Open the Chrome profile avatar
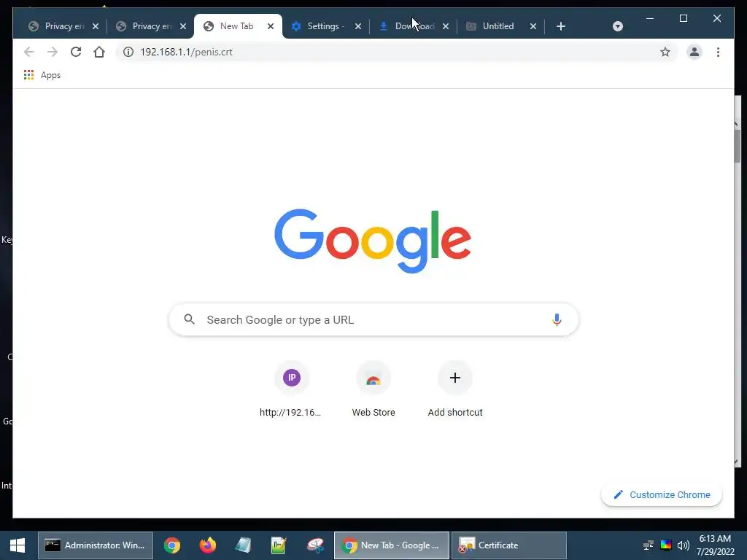The width and height of the screenshot is (747, 560). click(694, 52)
